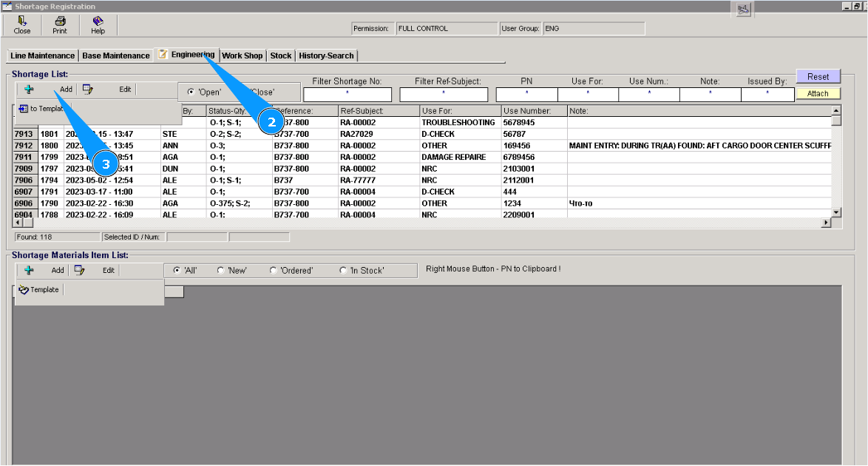Click Add in Shortage List toolbar
This screenshot has height=466, width=868.
[x=66, y=90]
